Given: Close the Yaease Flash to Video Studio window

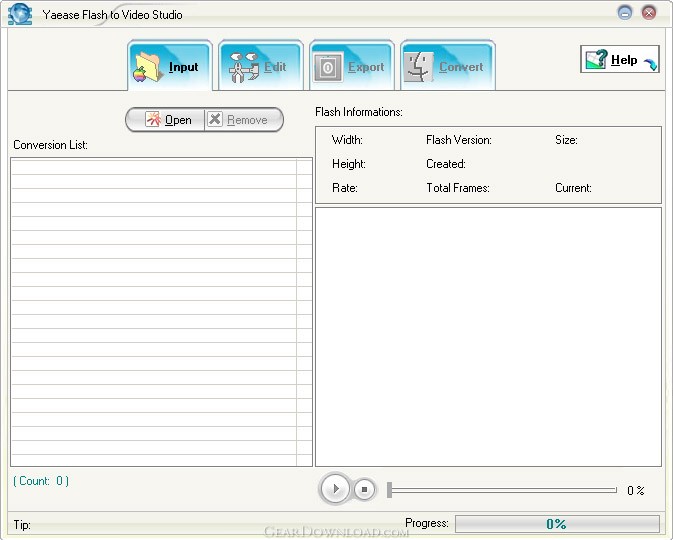Looking at the screenshot, I should tap(649, 13).
